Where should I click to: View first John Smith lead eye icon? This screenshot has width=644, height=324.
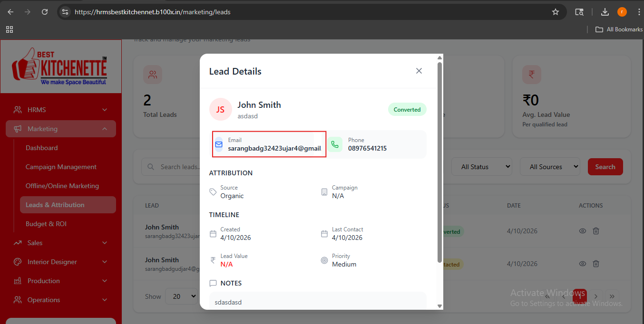582,231
